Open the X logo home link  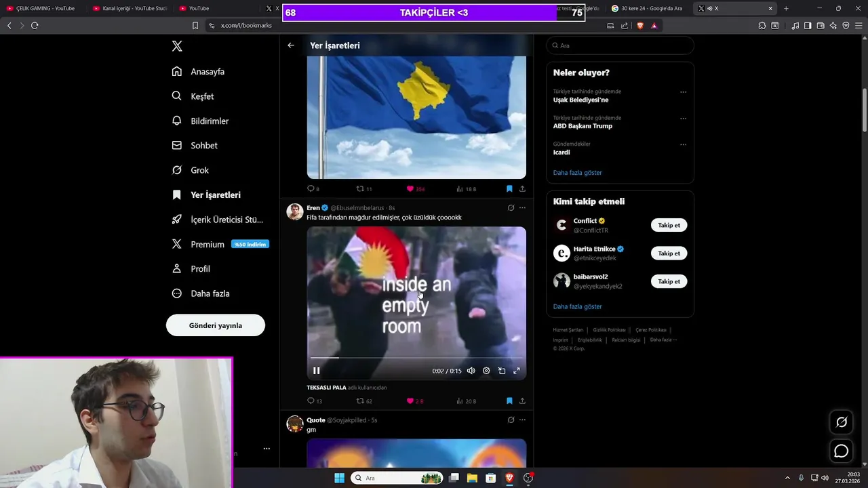tap(177, 46)
